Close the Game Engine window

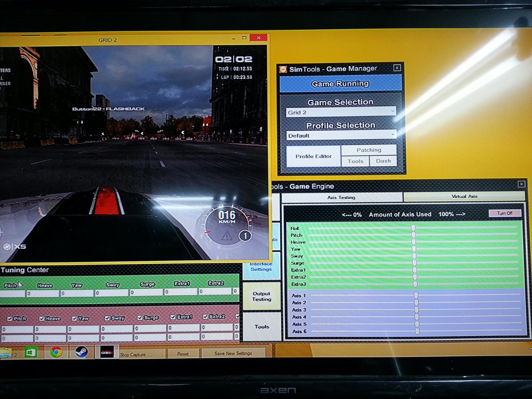pyautogui.click(x=521, y=184)
